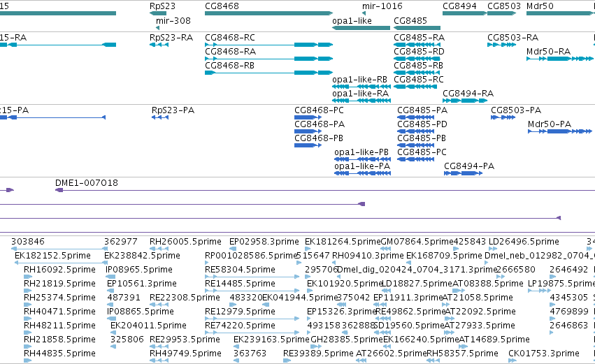Select protein CG8485-PC

point(422,152)
